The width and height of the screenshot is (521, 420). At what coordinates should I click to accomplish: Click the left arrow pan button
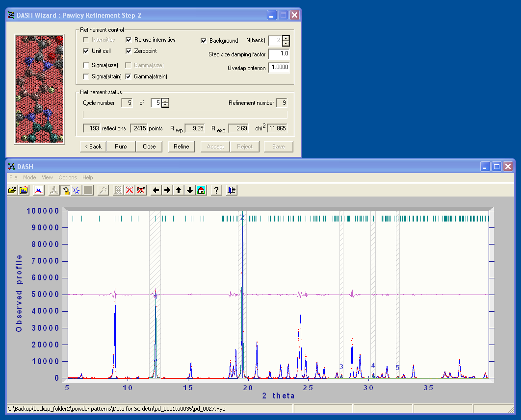click(156, 190)
